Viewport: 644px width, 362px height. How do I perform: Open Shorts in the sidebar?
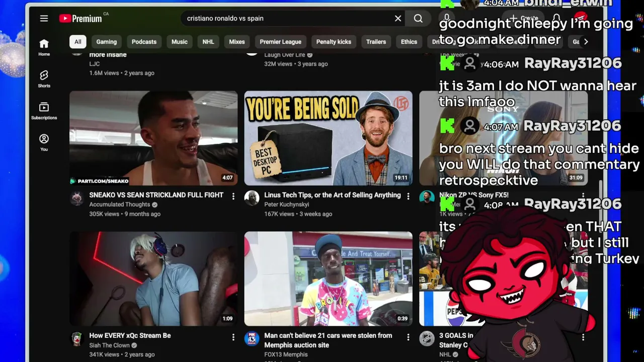point(44,79)
